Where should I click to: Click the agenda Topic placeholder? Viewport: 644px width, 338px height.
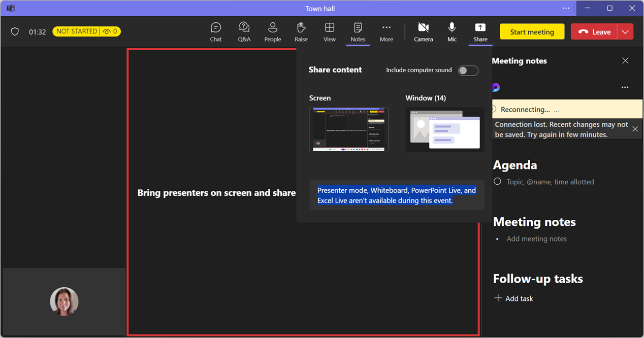coord(550,182)
